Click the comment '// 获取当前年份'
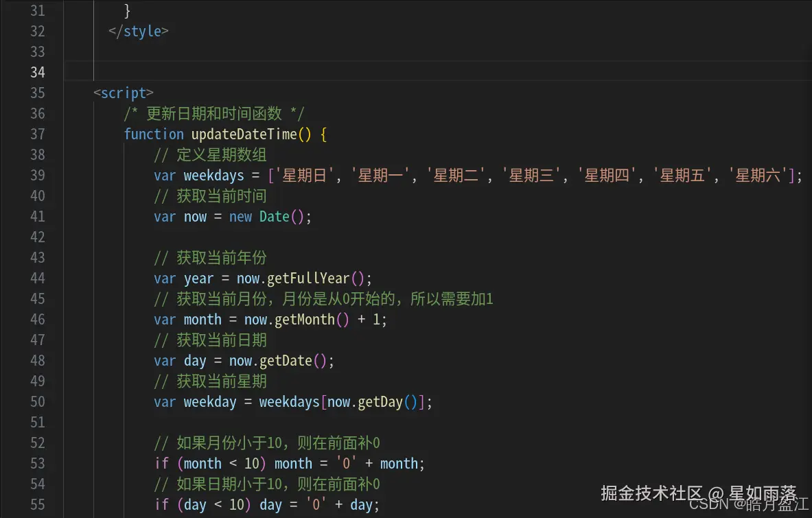 click(x=210, y=258)
